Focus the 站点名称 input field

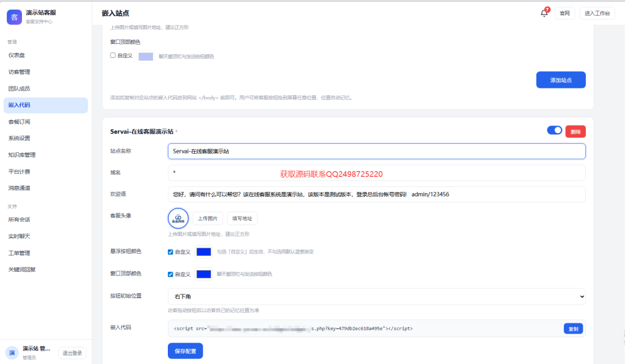[376, 151]
